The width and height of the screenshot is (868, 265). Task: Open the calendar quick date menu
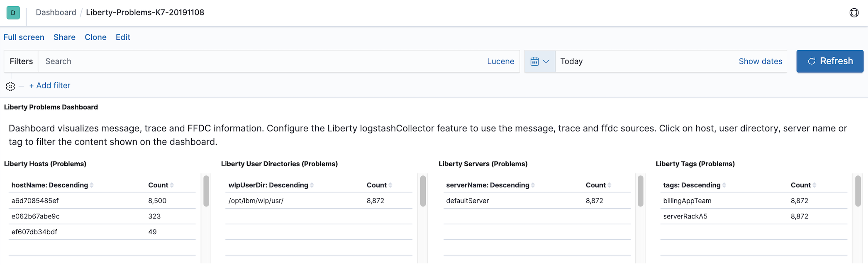tap(539, 61)
